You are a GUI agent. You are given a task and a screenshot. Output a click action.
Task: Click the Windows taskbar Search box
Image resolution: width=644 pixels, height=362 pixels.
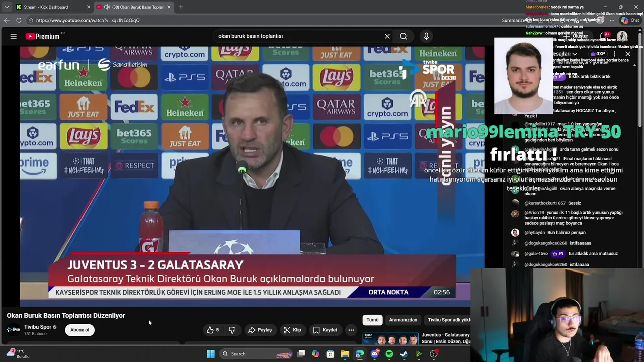click(x=257, y=354)
